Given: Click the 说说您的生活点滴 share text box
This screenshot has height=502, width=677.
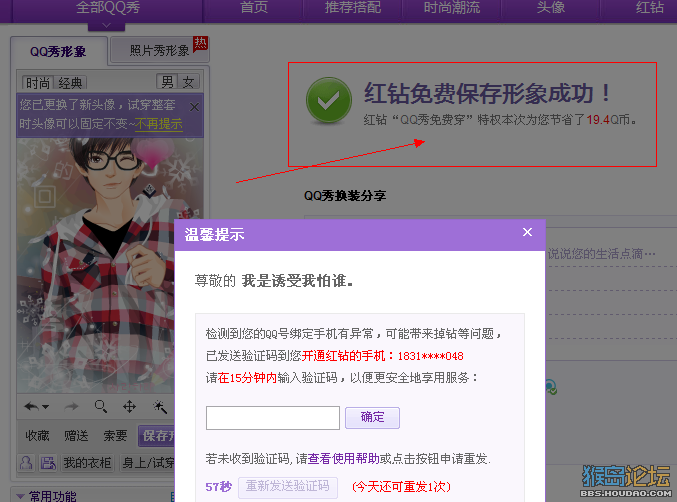Looking at the screenshot, I should (601, 254).
